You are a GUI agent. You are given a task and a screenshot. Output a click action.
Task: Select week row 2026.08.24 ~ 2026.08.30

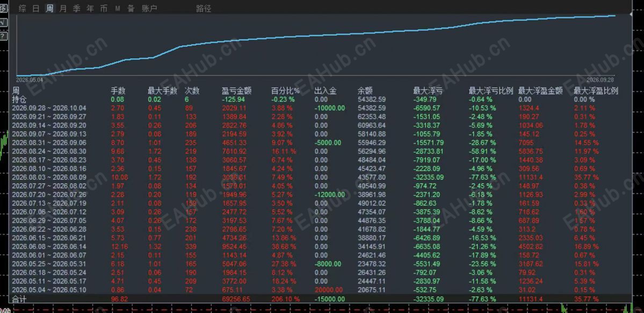[49, 151]
